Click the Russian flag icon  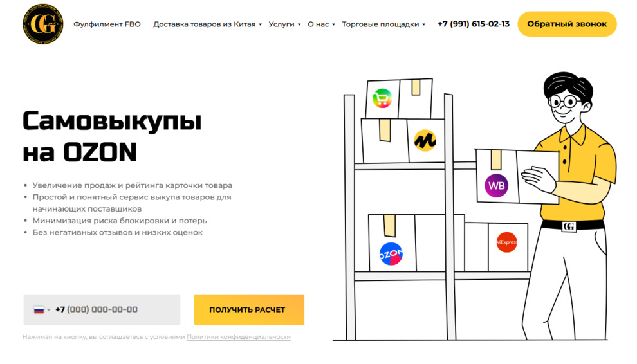39,310
